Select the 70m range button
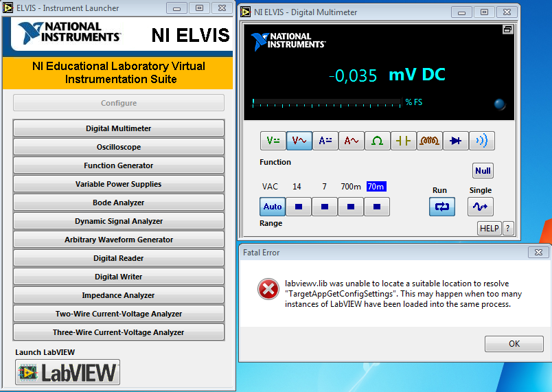The width and height of the screenshot is (552, 392). (x=377, y=207)
